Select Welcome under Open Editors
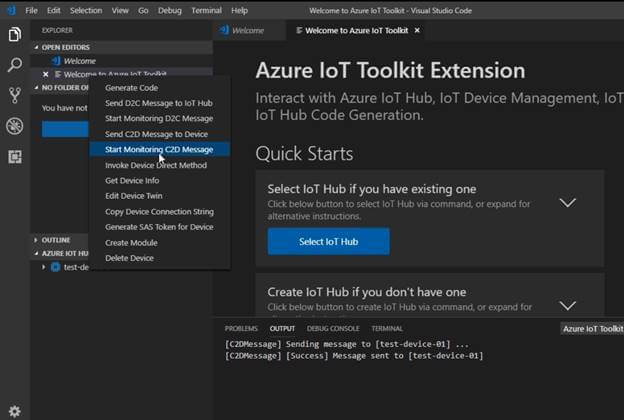 coord(80,61)
